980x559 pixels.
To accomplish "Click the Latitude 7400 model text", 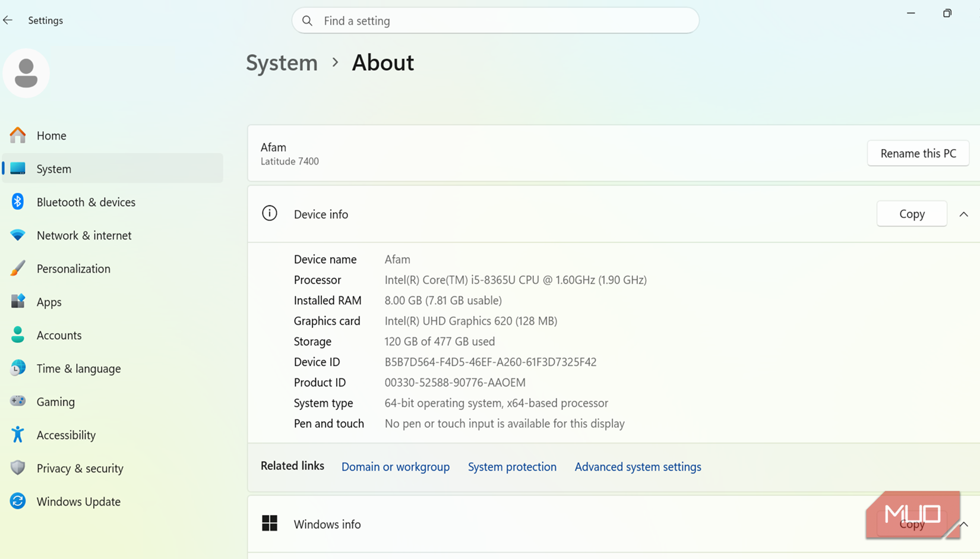I will 290,162.
